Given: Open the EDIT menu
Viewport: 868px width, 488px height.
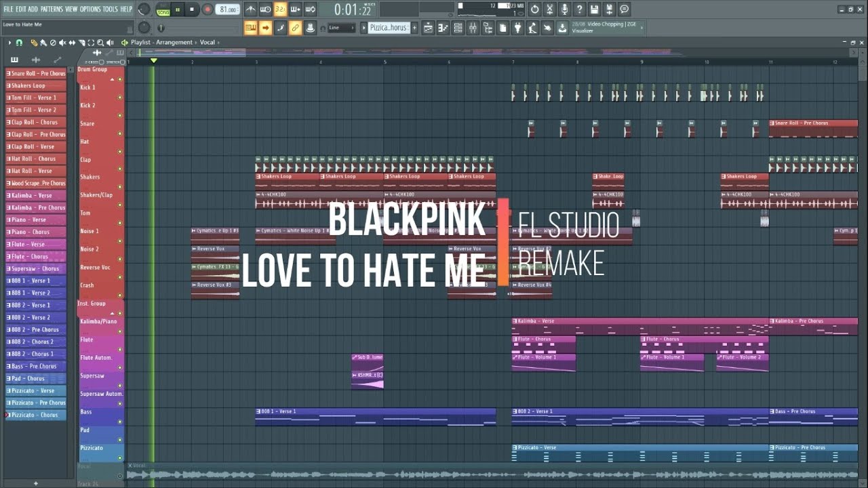Looking at the screenshot, I should tap(21, 9).
